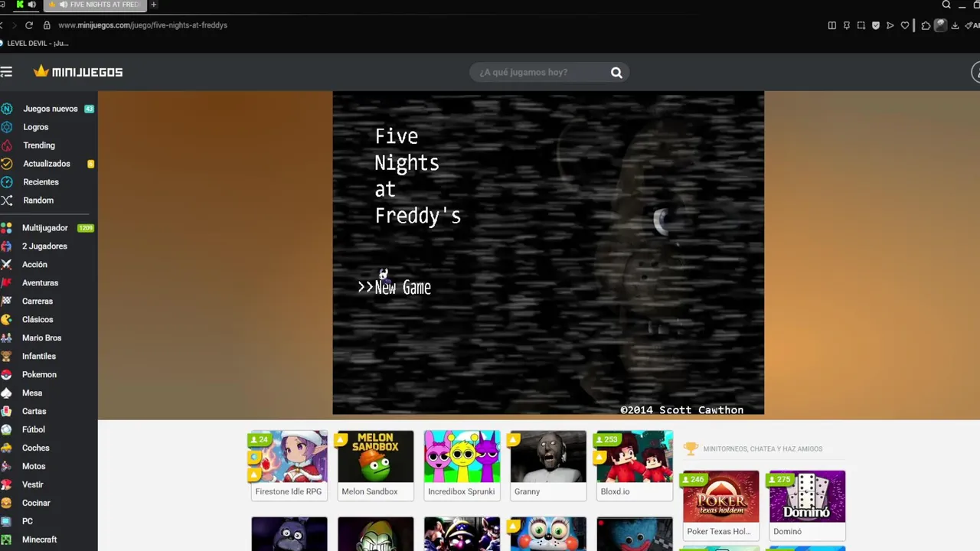Open the snapshot capture tool icon

coord(861,25)
